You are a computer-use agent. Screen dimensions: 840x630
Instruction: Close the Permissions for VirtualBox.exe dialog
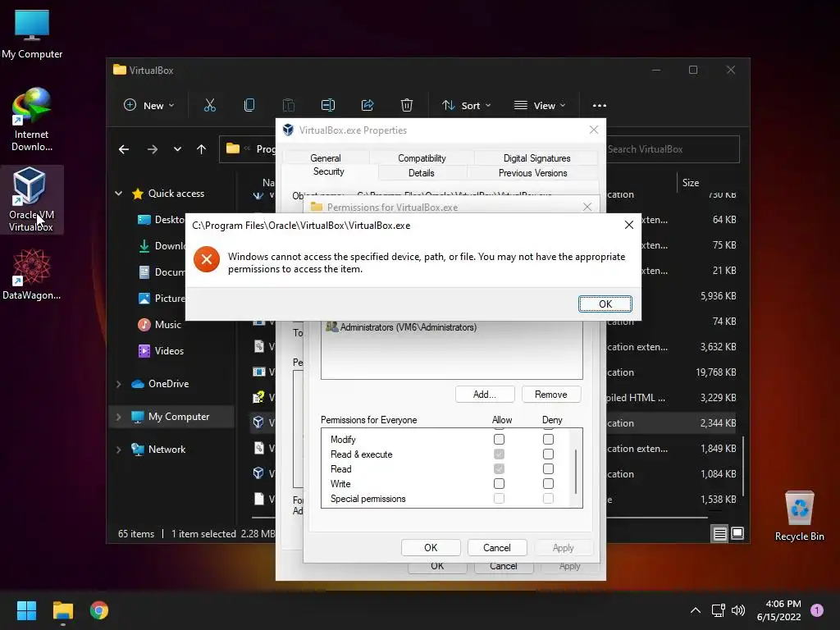(x=587, y=207)
